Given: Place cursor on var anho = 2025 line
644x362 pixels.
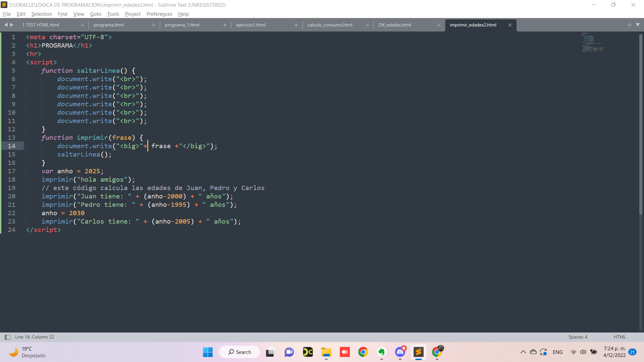Looking at the screenshot, I should [72, 171].
